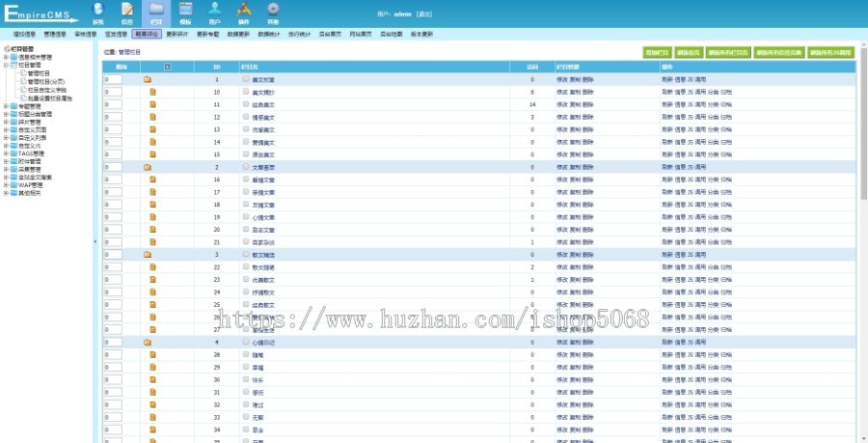
Task: Select the 栏目 (Column) folder icon
Action: 156,10
